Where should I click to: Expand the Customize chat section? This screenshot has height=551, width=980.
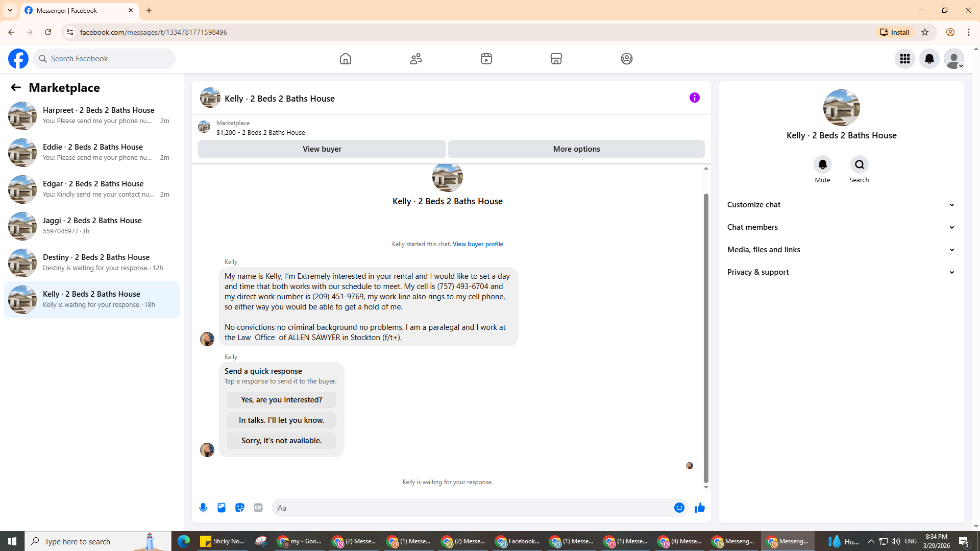(x=841, y=205)
